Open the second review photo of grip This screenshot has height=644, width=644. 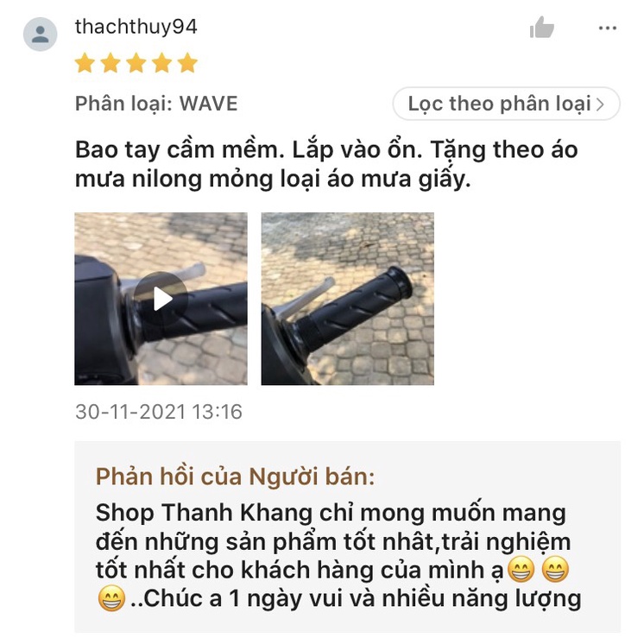pyautogui.click(x=347, y=299)
